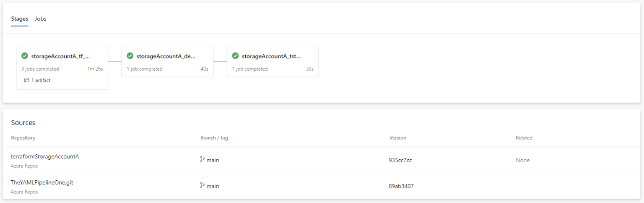Click '1 job completed' under storageAccountA_tst
This screenshot has height=203, width=644.
[x=250, y=69]
